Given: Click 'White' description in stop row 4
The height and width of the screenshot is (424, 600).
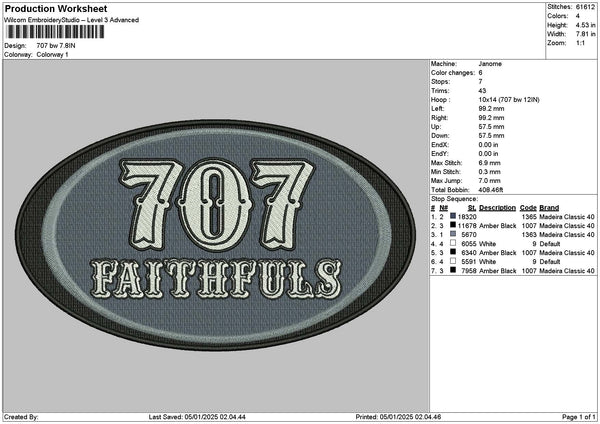Looking at the screenshot, I should coord(488,244).
